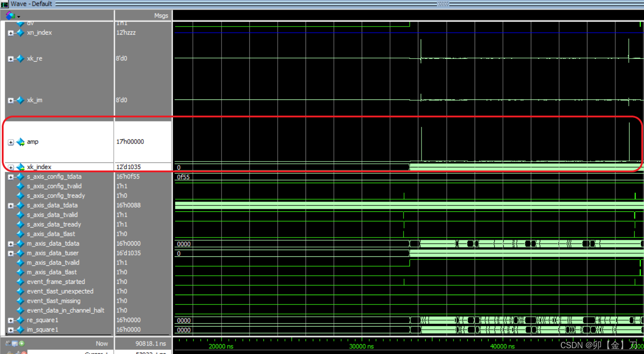
Task: Click the value 12'd1035 for xk_index
Action: point(129,167)
